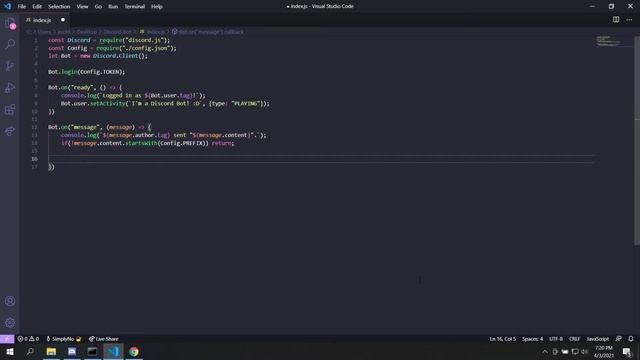The width and height of the screenshot is (640, 360).
Task: Open the Live Share view in activity bar
Action: tap(10, 131)
